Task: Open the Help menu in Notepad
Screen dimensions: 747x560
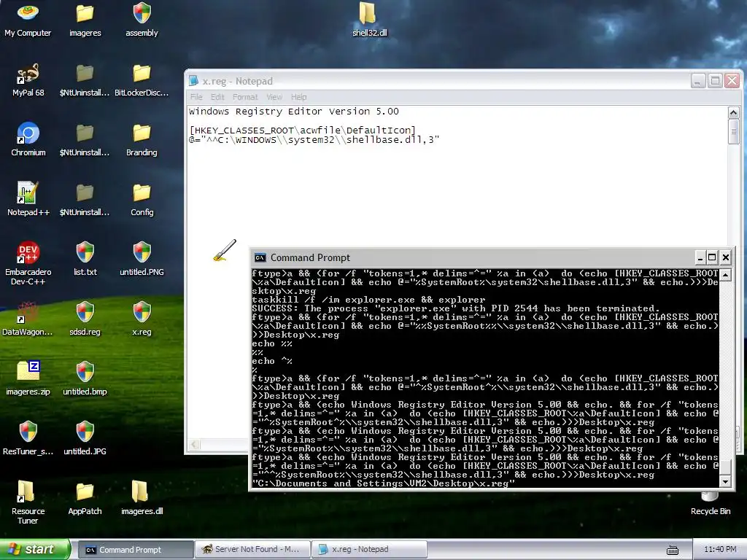Action: click(x=298, y=97)
